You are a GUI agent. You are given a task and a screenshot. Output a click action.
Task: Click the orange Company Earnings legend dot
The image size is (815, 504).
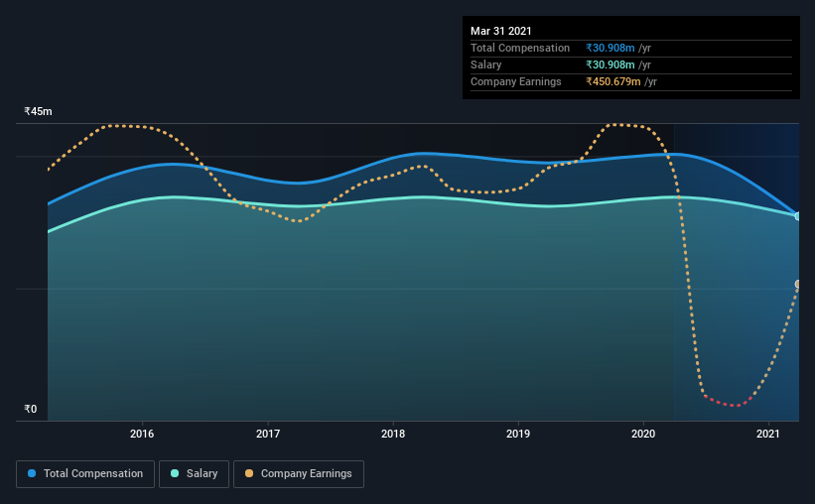pyautogui.click(x=249, y=473)
